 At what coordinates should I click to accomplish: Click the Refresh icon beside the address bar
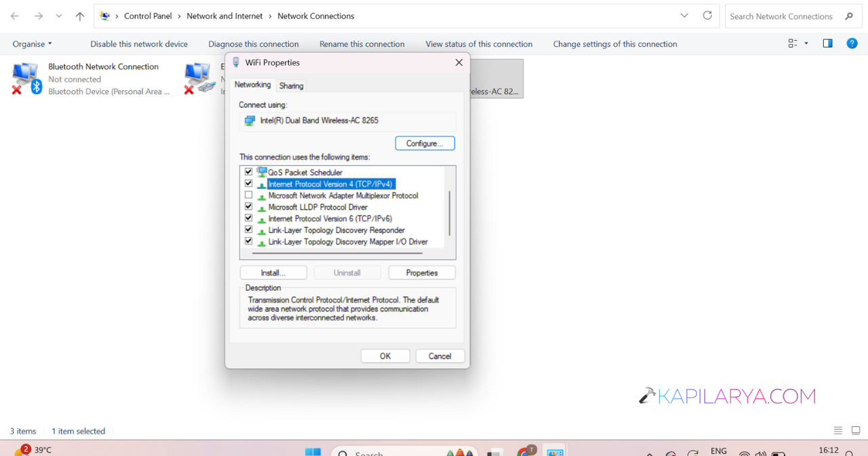pos(707,16)
